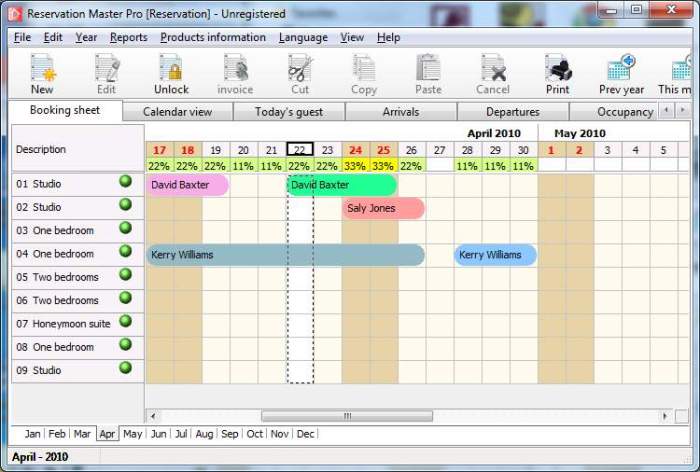700x472 pixels.
Task: Switch to the Calendar view tab
Action: tap(177, 112)
